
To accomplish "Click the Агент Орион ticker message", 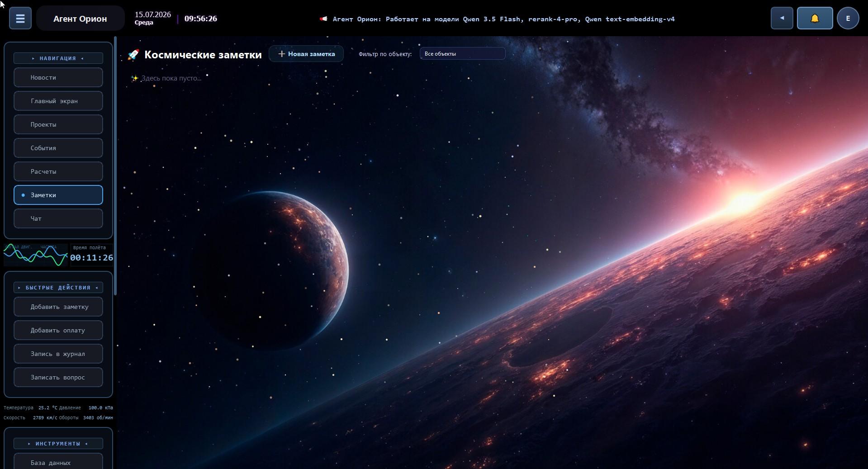I will (x=503, y=19).
